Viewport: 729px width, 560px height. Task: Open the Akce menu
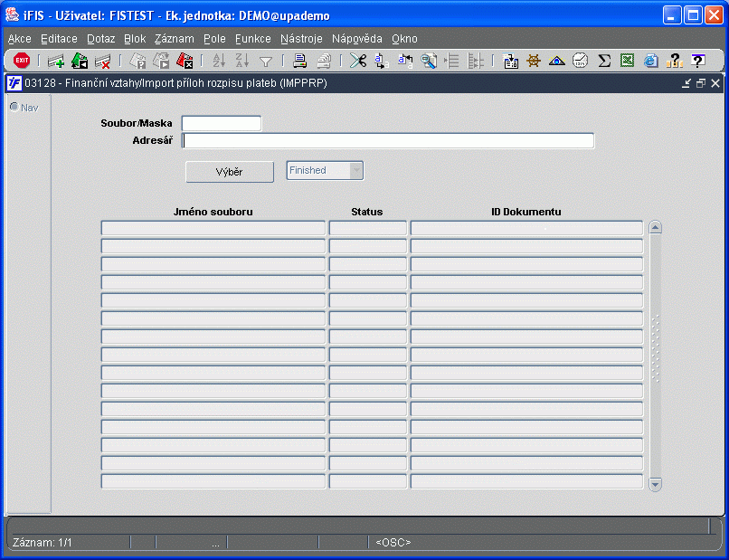tap(20, 39)
